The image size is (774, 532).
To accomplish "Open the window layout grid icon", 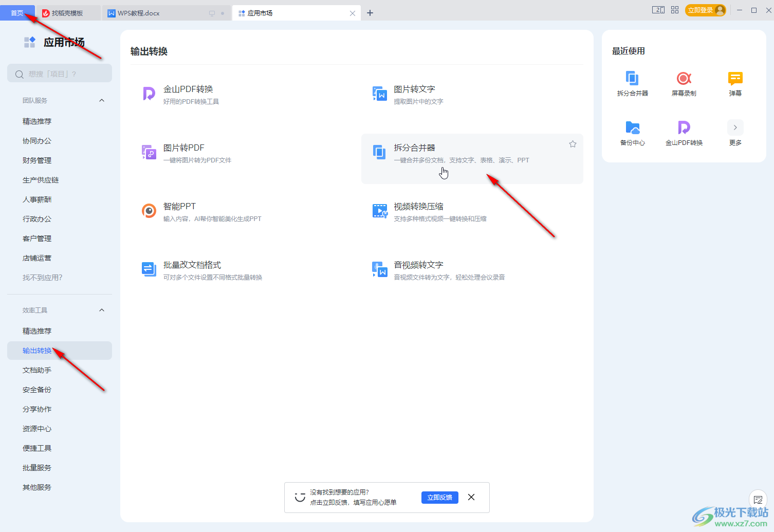I will [x=675, y=10].
